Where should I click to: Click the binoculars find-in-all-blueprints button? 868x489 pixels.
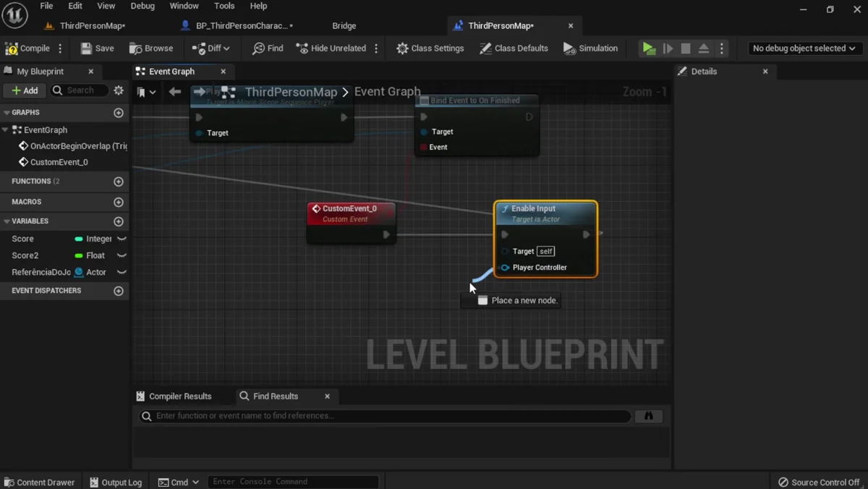tap(648, 416)
